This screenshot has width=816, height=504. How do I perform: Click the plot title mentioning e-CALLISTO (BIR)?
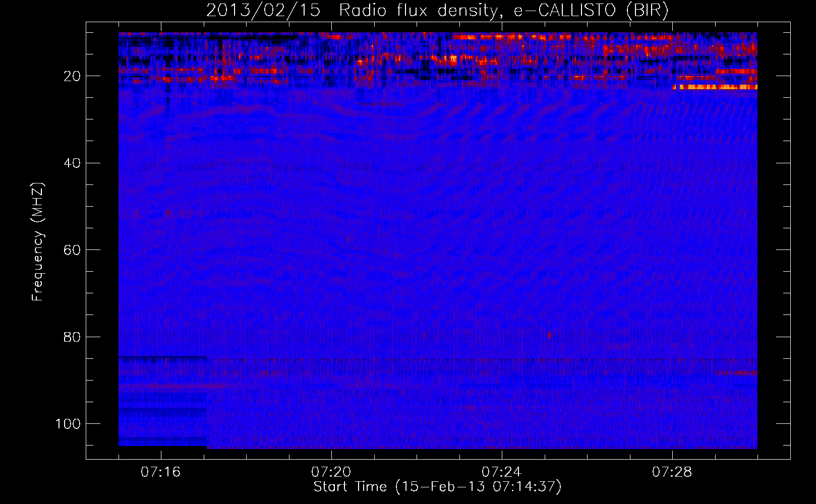pos(437,10)
